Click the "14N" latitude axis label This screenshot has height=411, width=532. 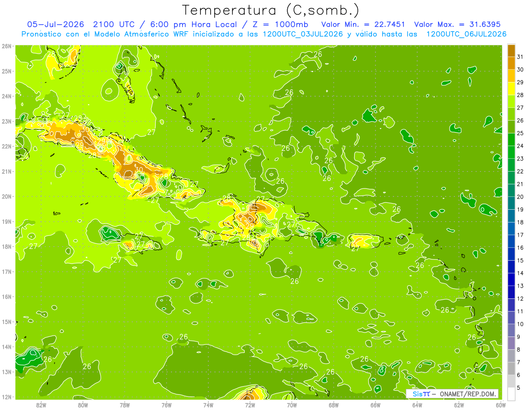pos(7,347)
